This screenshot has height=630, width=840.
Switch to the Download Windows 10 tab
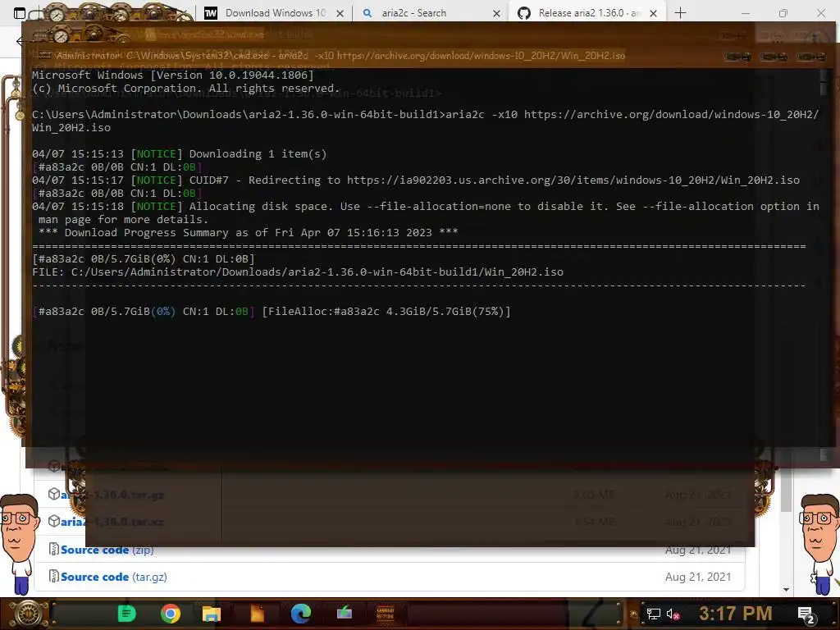275,13
